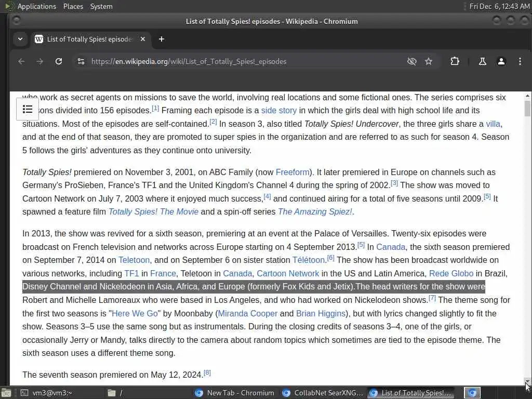532x399 pixels.
Task: Click the show desktop icon in taskbar
Action: click(6, 393)
